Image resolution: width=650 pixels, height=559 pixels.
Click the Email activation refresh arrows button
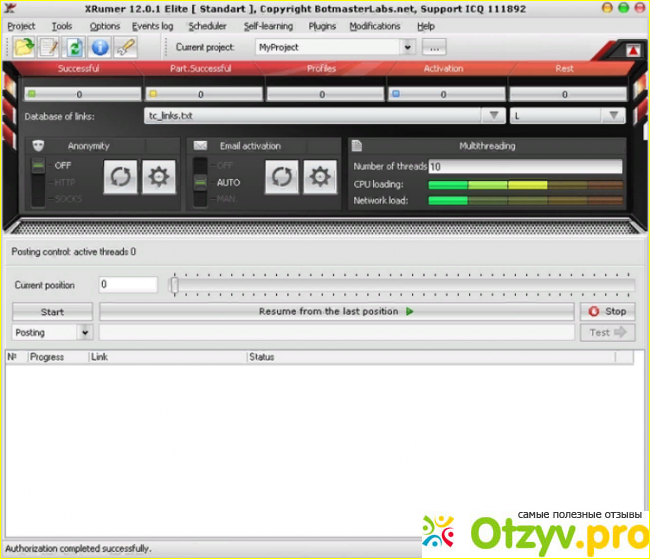pos(282,177)
